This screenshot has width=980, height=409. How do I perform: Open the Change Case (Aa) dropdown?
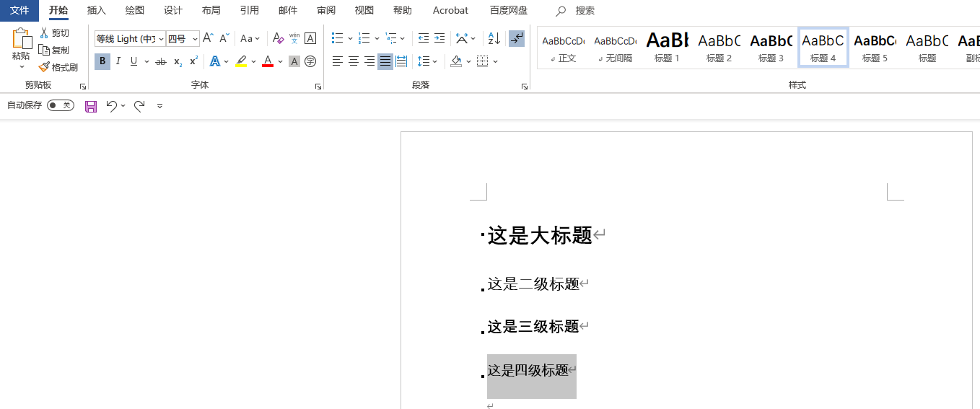coord(250,38)
